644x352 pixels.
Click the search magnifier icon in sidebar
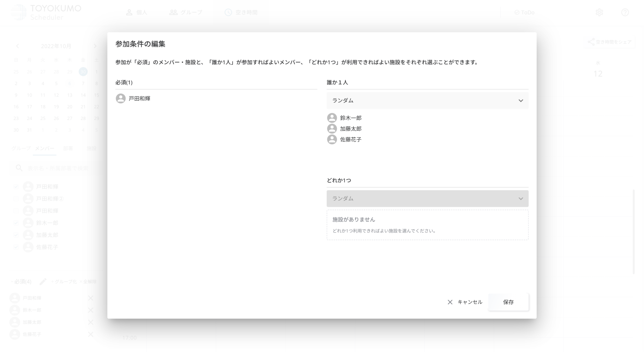19,168
